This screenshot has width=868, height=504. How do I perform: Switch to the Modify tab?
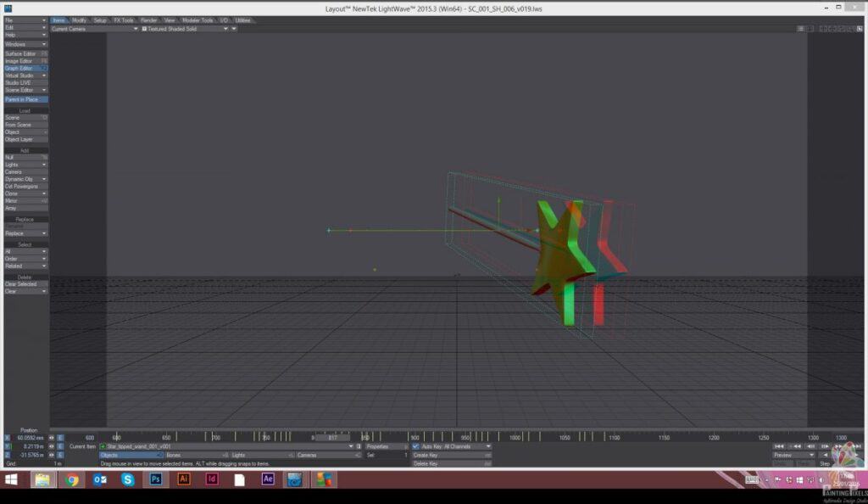pos(79,20)
